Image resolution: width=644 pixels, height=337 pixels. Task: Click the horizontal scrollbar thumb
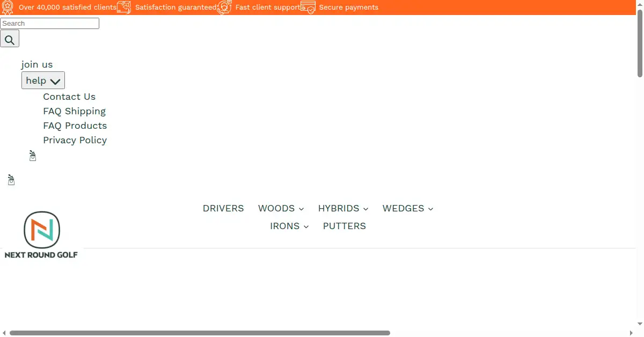click(200, 333)
